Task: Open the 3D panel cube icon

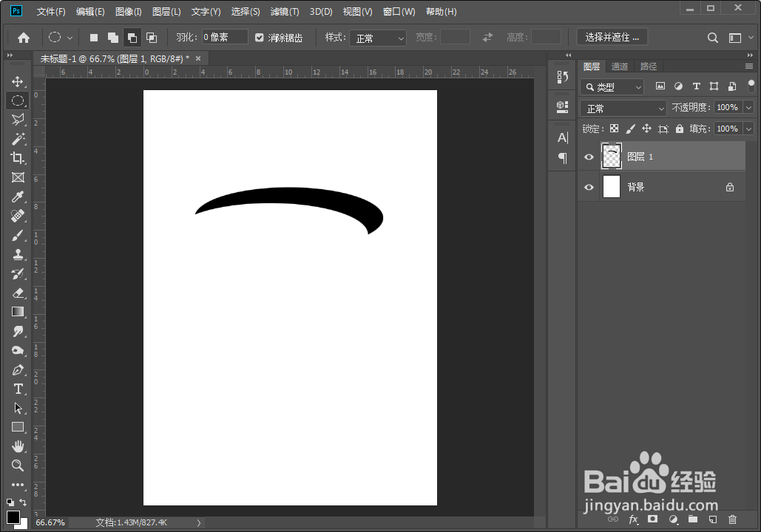Action: coord(563,106)
